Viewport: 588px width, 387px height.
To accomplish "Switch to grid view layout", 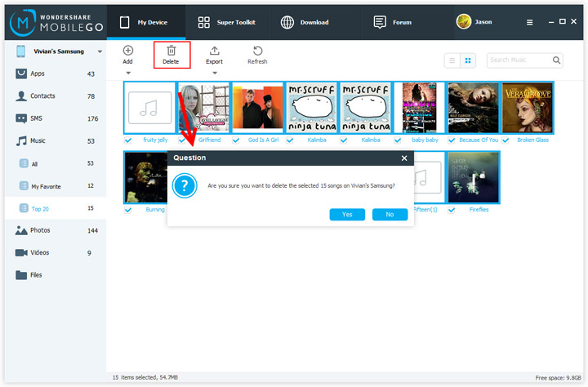I will 468,60.
